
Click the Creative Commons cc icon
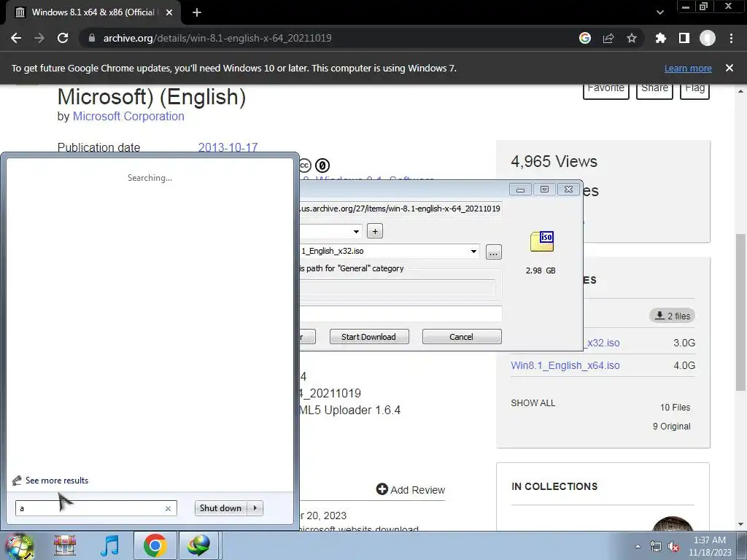305,166
